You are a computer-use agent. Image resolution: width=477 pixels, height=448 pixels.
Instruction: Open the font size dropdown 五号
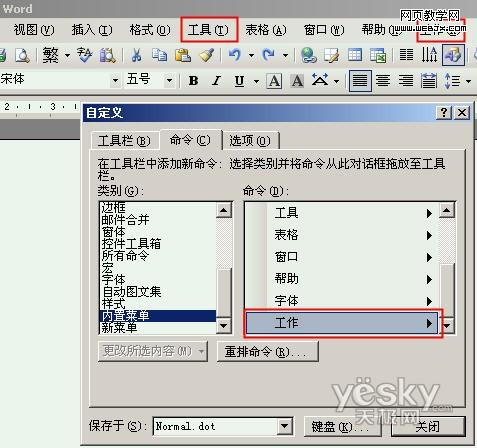coord(169,81)
